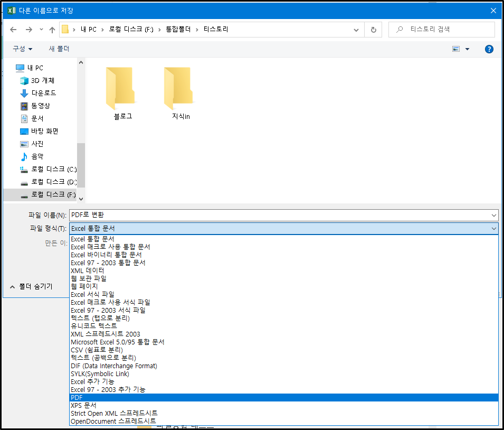This screenshot has width=504, height=430.
Task: Go back to the previous folder
Action: tap(13, 30)
